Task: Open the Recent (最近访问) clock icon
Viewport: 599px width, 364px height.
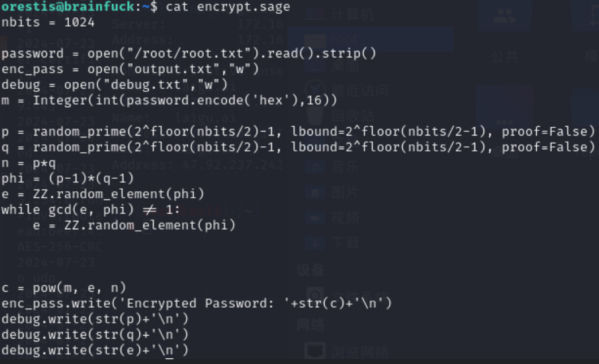Action: click(x=316, y=90)
